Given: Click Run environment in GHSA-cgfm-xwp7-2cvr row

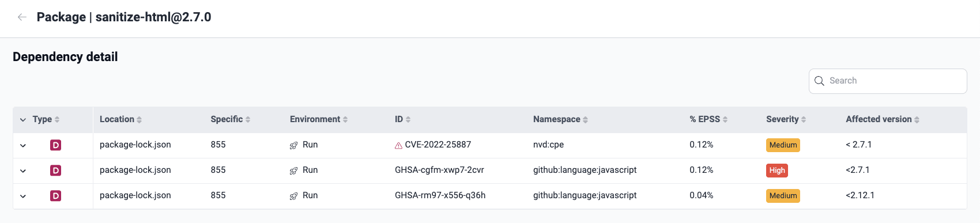Looking at the screenshot, I should pos(310,170).
